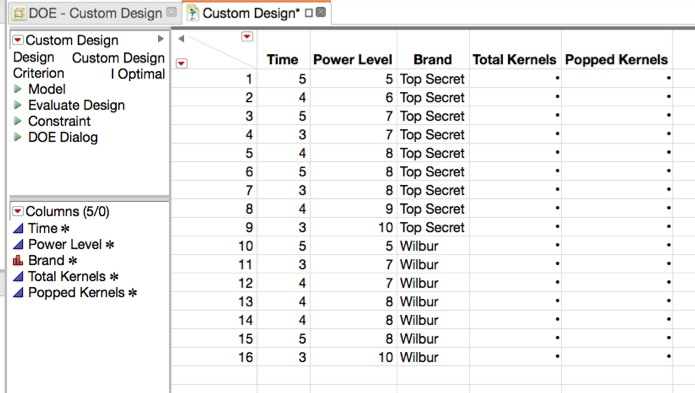Run the Evaluate Design script arrow
The width and height of the screenshot is (695, 393).
click(18, 105)
